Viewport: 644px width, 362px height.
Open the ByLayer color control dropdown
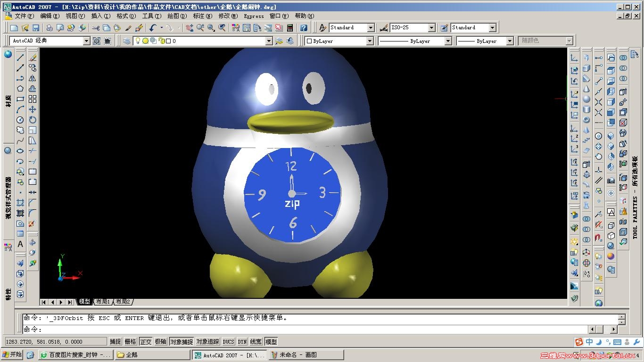click(370, 41)
